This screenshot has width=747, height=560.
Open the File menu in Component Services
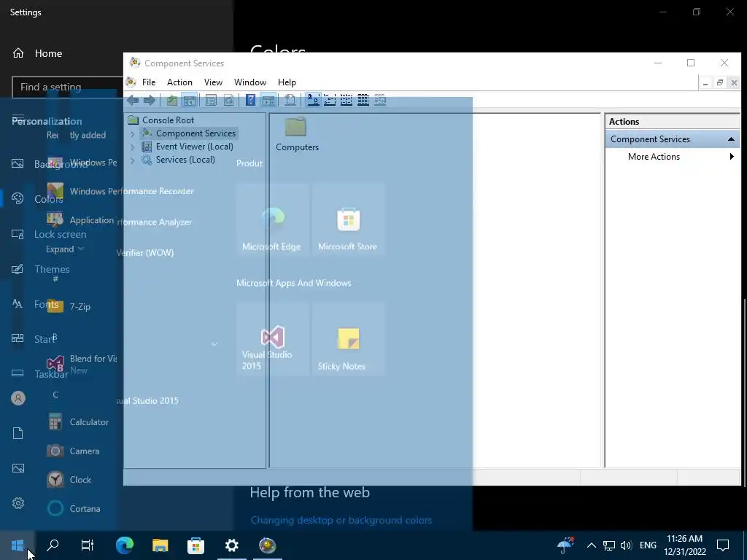tap(149, 82)
